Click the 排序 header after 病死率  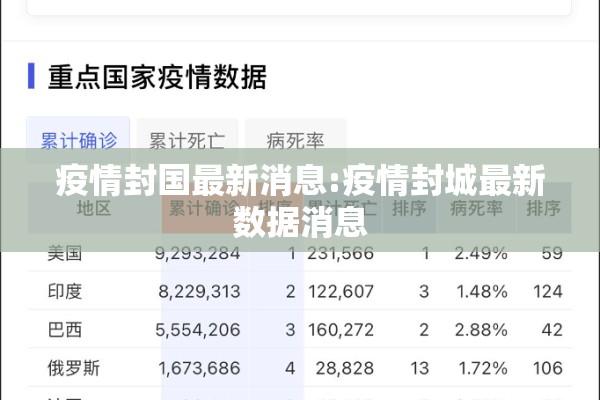(543, 209)
